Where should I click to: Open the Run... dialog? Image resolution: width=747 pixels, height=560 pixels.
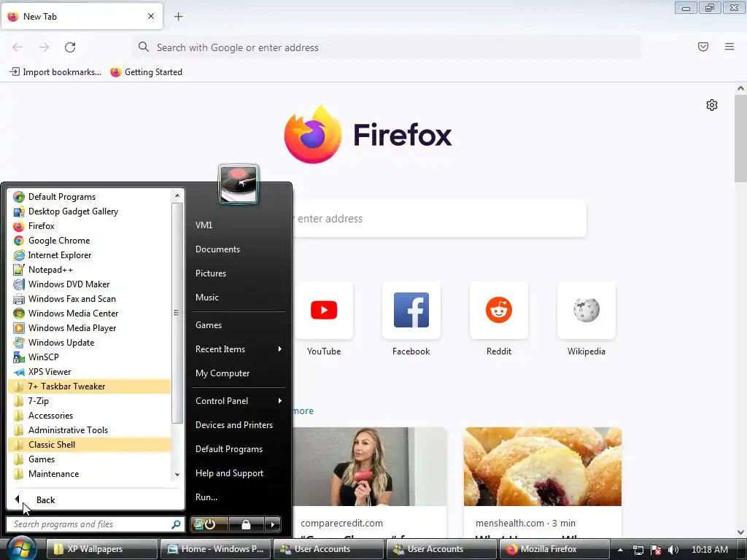pos(239,497)
